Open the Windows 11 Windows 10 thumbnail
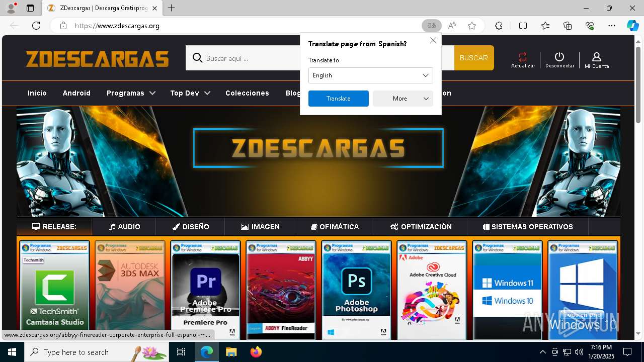This screenshot has width=644, height=362. 507,291
